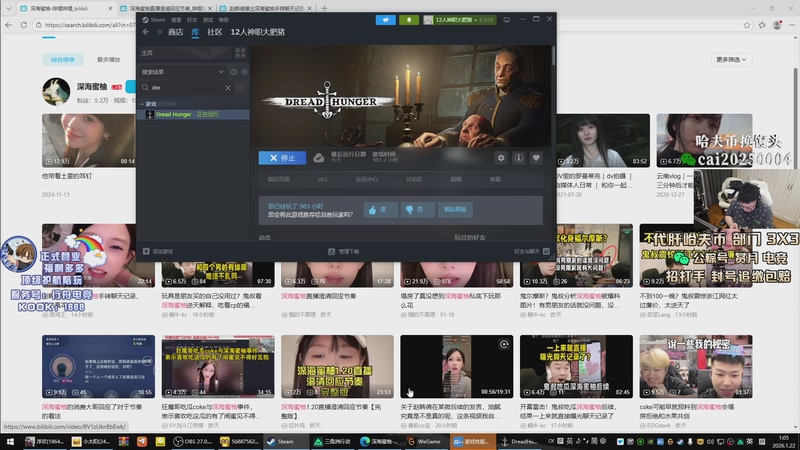Open 12人神眼大肥猪 profile tab

pyautogui.click(x=258, y=32)
